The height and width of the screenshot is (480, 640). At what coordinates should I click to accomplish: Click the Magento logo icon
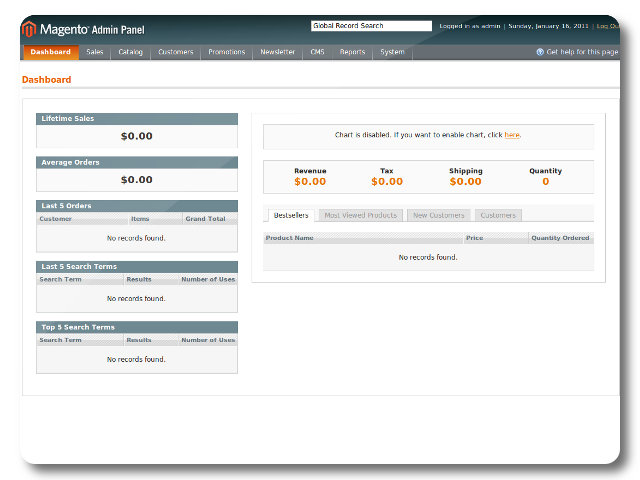29,29
